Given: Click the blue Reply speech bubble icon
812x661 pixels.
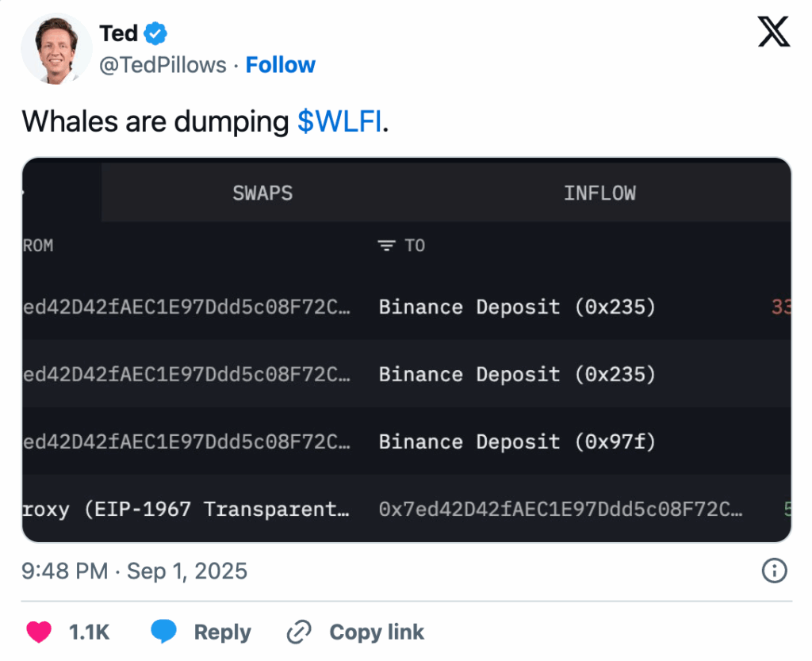Looking at the screenshot, I should 164,632.
